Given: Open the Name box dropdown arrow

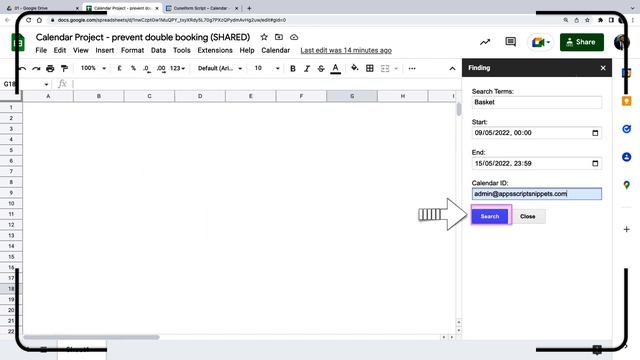Looking at the screenshot, I should click(x=46, y=84).
